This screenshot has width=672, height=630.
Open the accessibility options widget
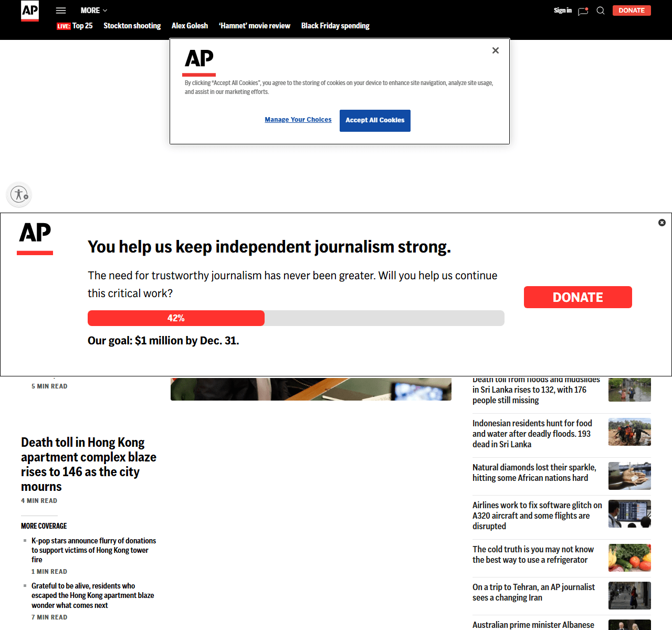pyautogui.click(x=19, y=195)
